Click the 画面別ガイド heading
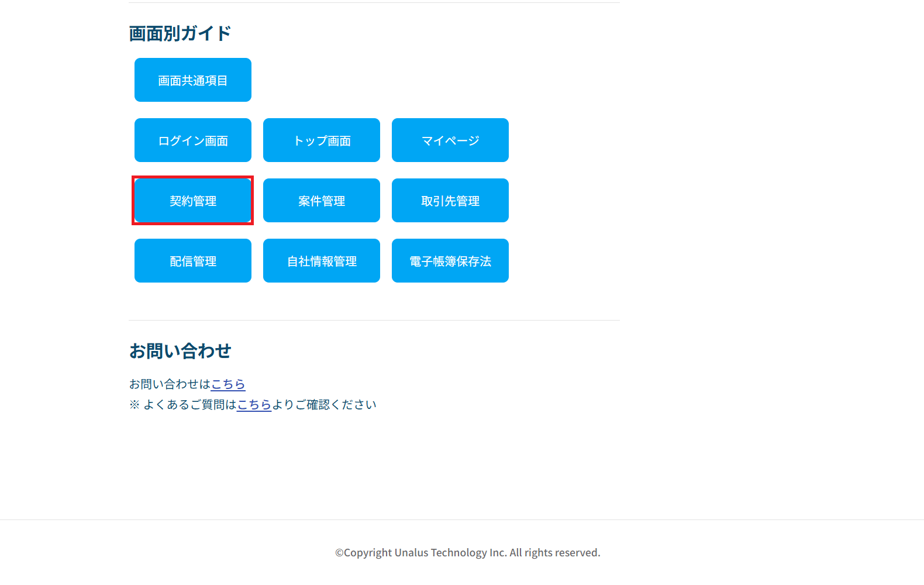Image resolution: width=924 pixels, height=585 pixels. point(180,33)
